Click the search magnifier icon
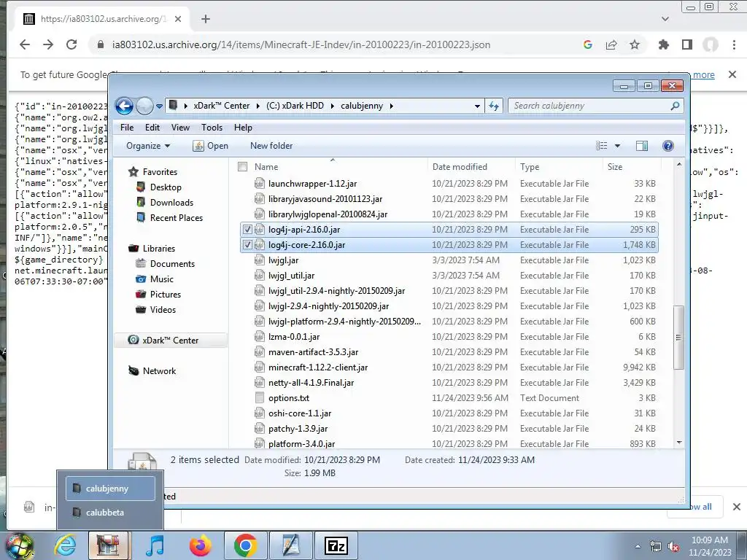Viewport: 747px width, 560px height. coord(675,106)
